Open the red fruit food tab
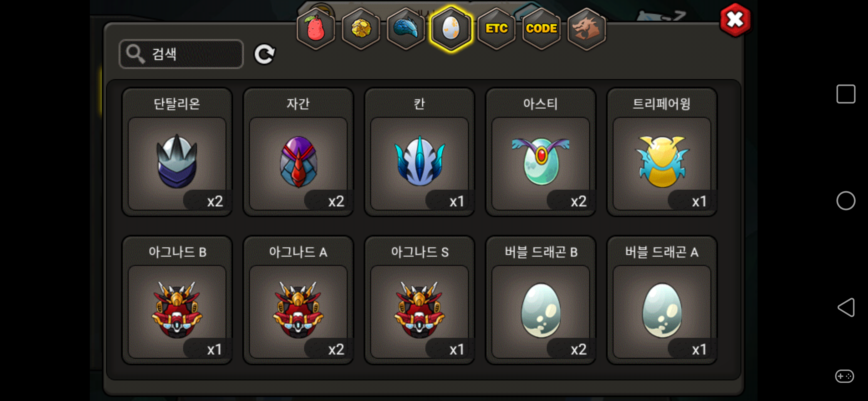The image size is (868, 401). pyautogui.click(x=315, y=29)
